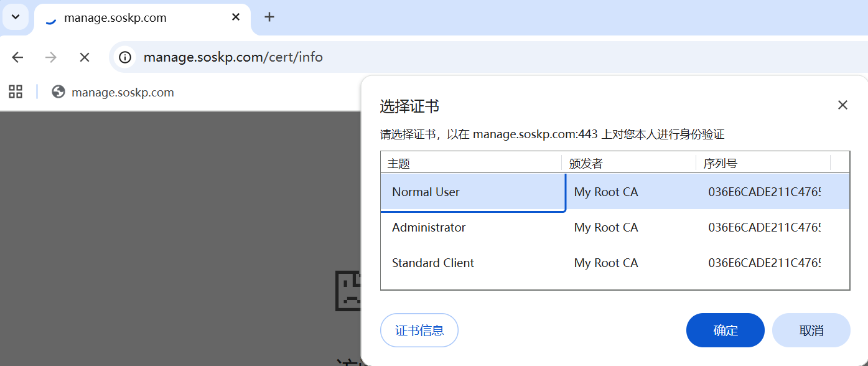This screenshot has width=868, height=366.
Task: Sort by the 序列号 column header
Action: [721, 164]
